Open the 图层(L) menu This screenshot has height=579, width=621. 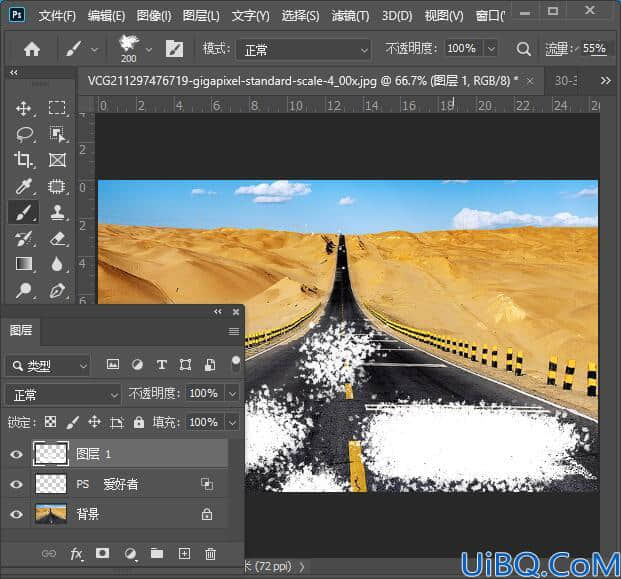click(x=201, y=16)
